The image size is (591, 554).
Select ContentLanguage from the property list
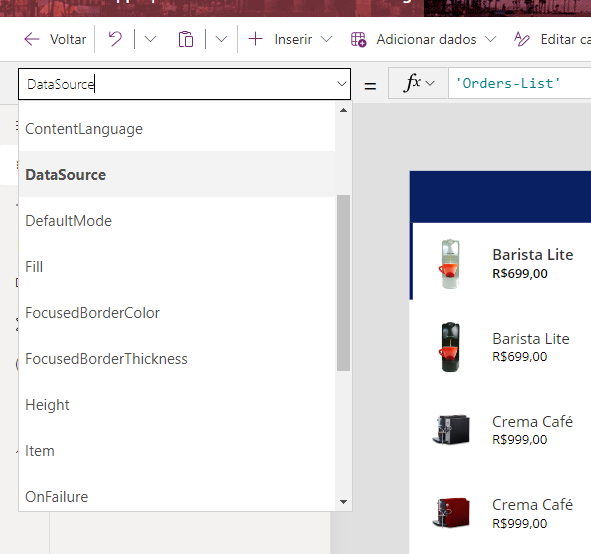coord(177,129)
